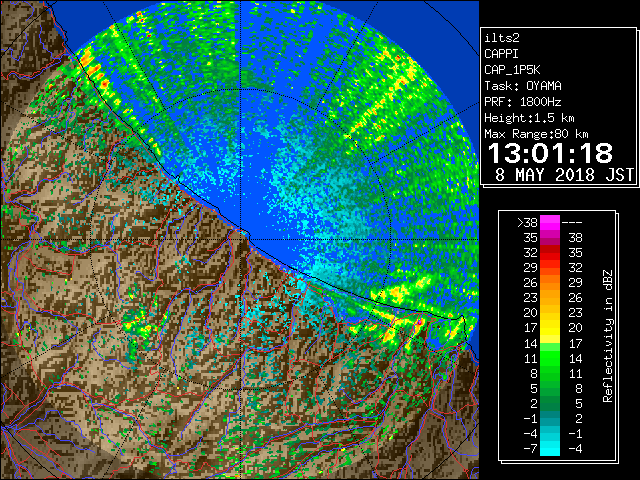Image resolution: width=640 pixels, height=480 pixels.
Task: Click the 'PRF: 1800Hz' line
Action: (523, 102)
